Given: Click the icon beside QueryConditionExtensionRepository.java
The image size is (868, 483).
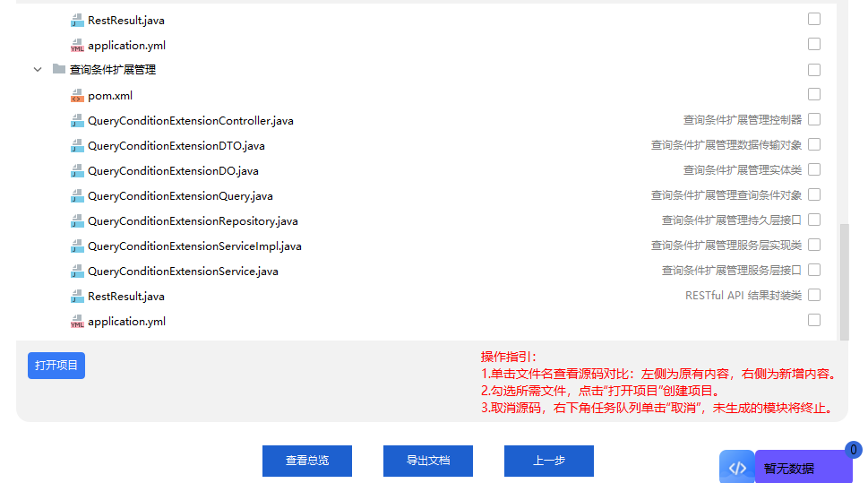Looking at the screenshot, I should (x=77, y=221).
